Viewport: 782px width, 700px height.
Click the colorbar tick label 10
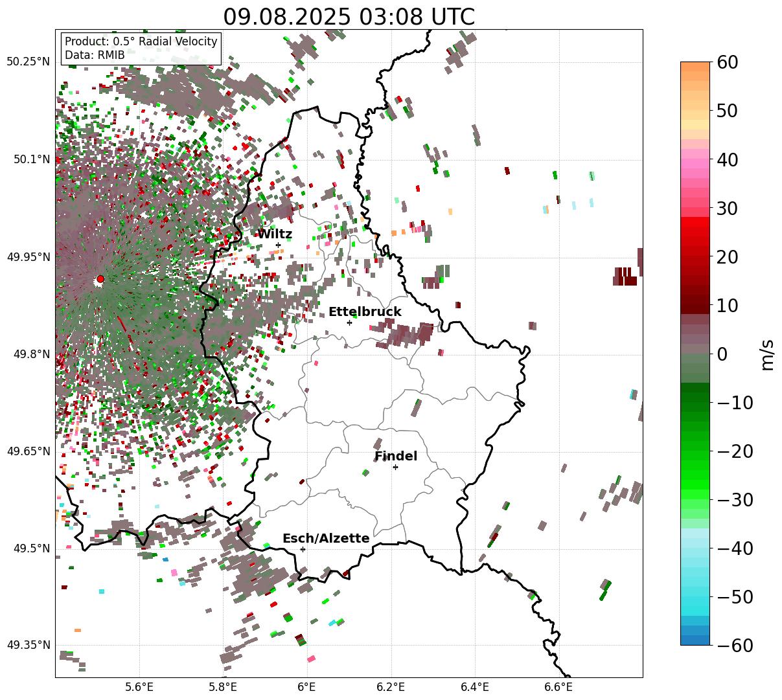pos(727,305)
